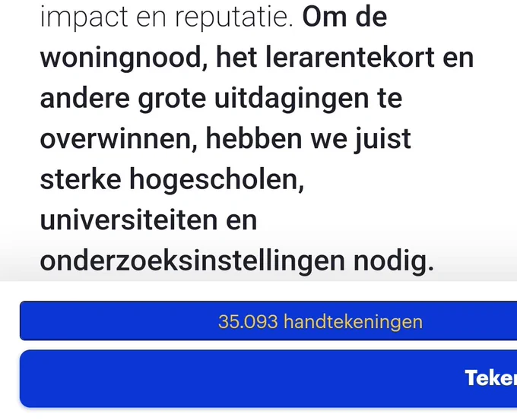This screenshot has height=420, width=517.
Task: Click the word 'sterke' before hogescholen
Action: (81, 179)
